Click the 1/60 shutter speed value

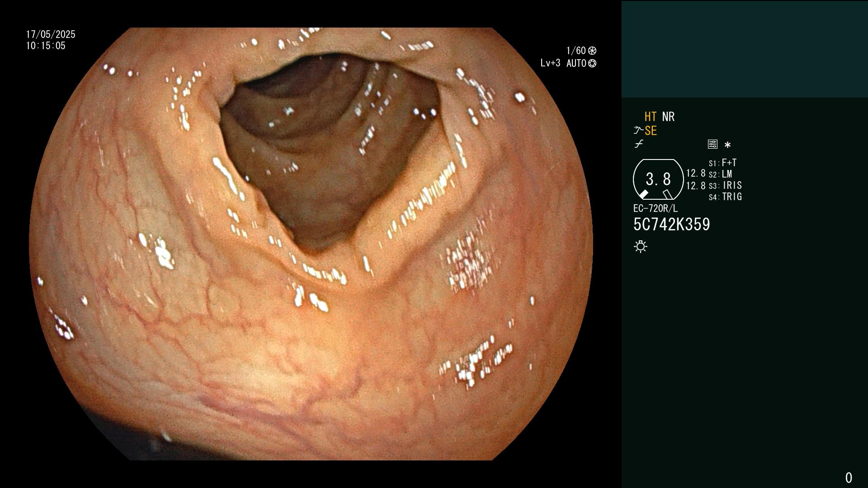tap(576, 51)
